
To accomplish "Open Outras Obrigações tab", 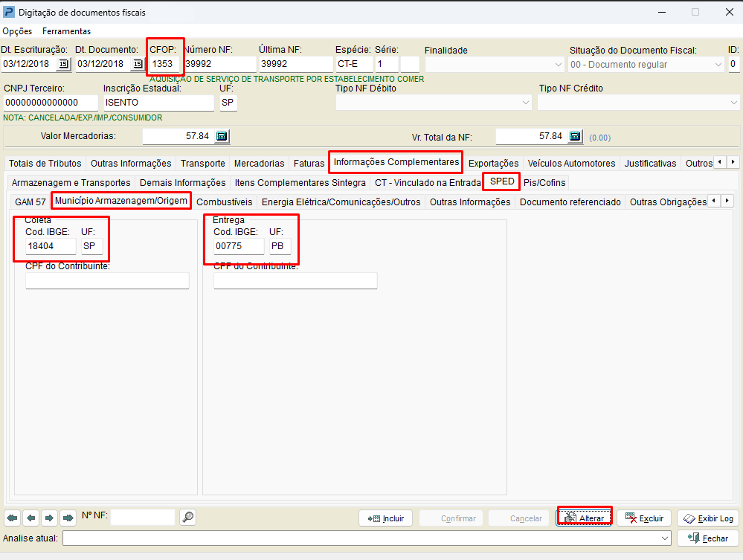I will tap(668, 202).
